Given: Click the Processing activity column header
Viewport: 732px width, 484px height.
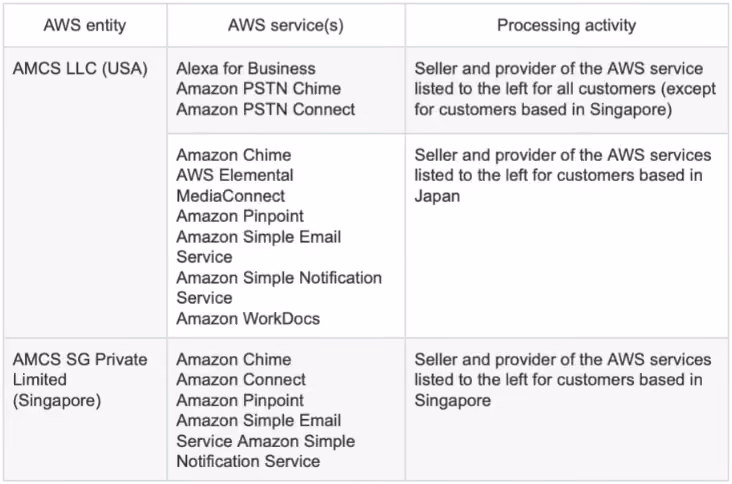Looking at the screenshot, I should tap(566, 25).
